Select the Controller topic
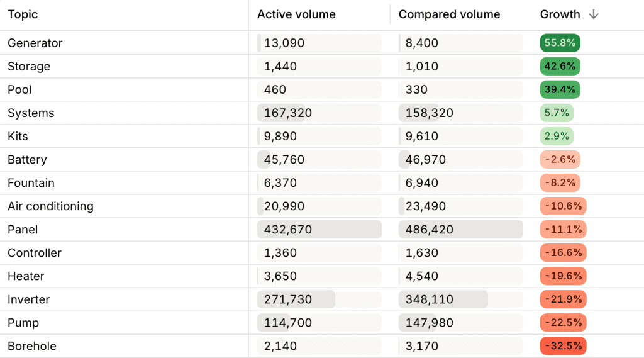The image size is (644, 358). 35,252
